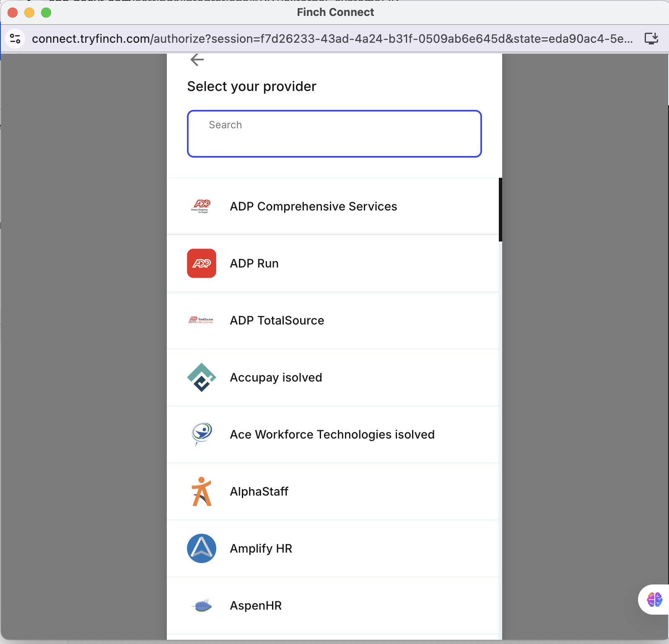Click the Ace Workforce Technologies logo
The height and width of the screenshot is (644, 669).
[x=201, y=434]
